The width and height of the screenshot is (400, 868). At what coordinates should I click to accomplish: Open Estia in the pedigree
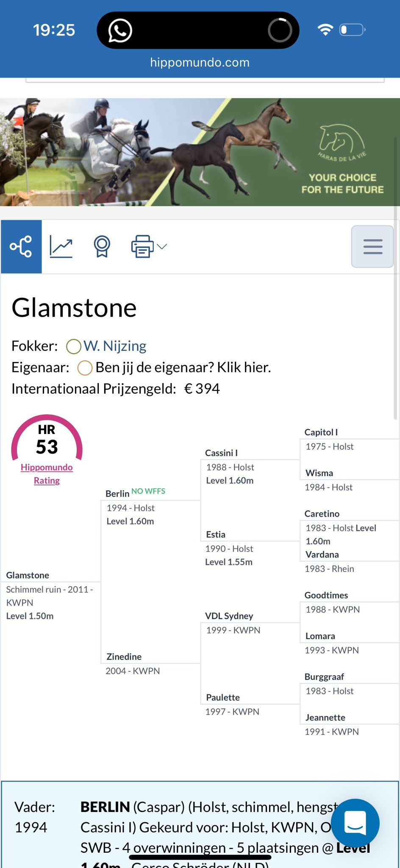pos(216,534)
